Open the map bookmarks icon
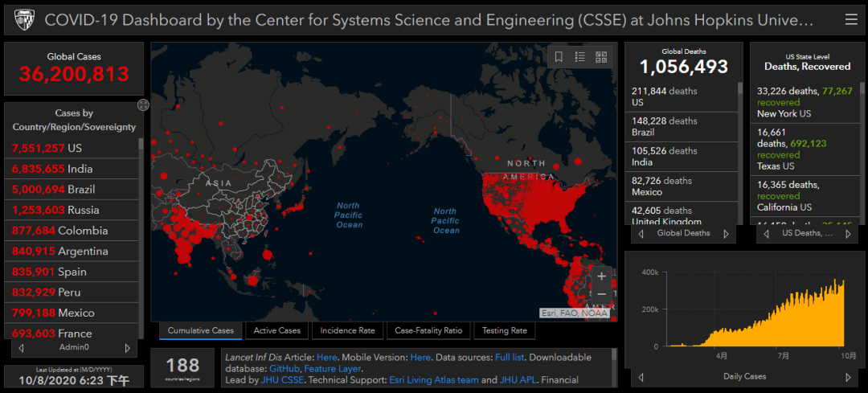 coord(559,56)
